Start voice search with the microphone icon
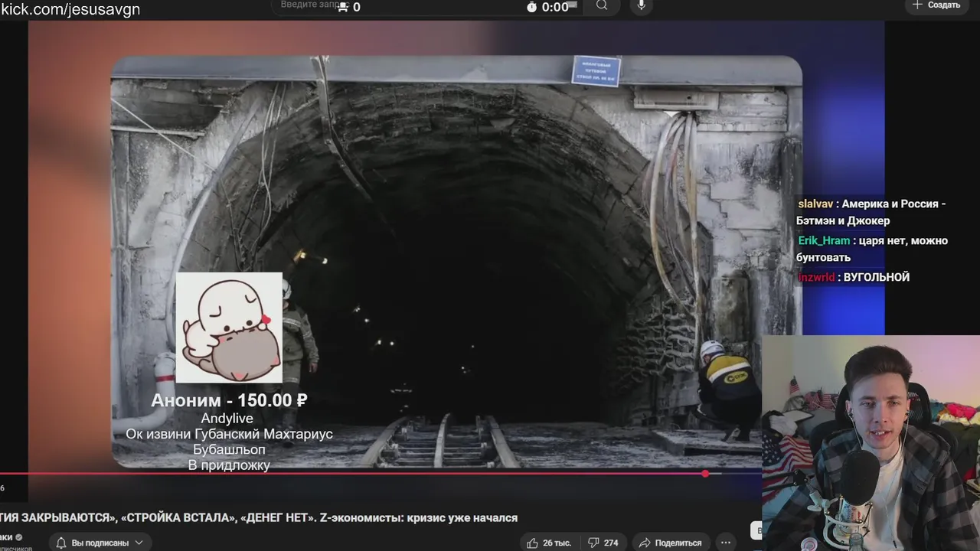The height and width of the screenshot is (551, 980). pyautogui.click(x=642, y=6)
